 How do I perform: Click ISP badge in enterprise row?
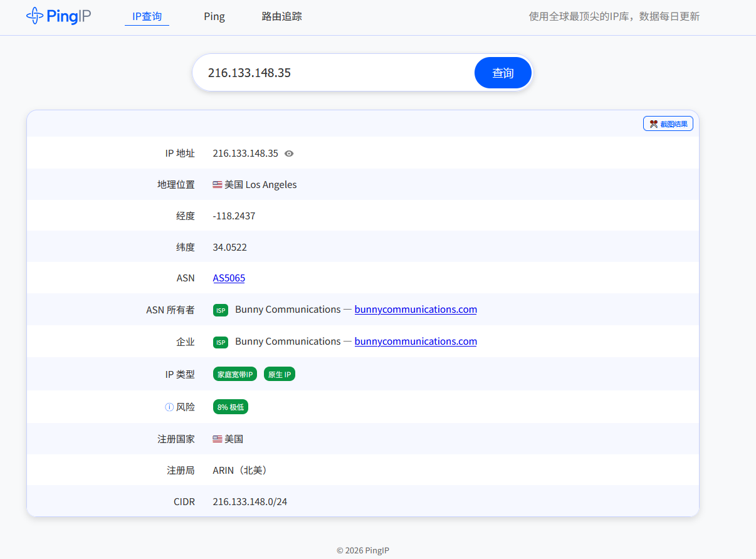[220, 342]
